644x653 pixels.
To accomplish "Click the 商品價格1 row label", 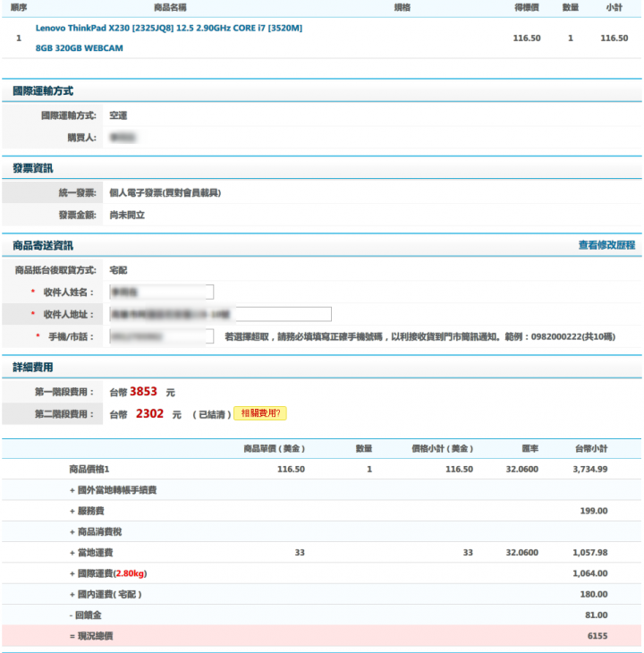I will pos(89,470).
